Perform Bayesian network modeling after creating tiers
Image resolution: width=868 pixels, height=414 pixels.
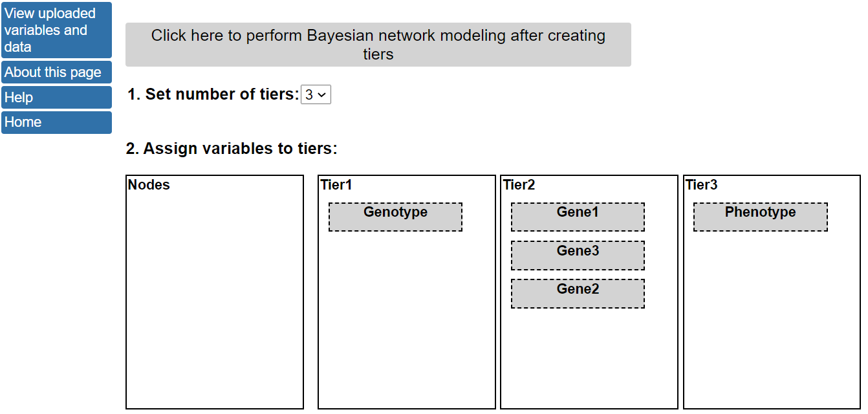[378, 45]
